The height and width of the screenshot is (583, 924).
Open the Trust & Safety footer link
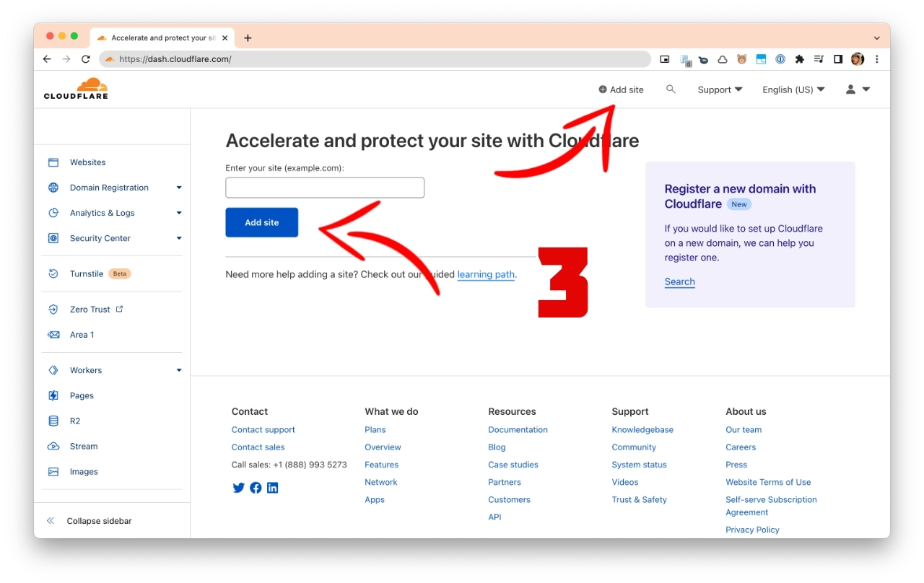(x=639, y=499)
